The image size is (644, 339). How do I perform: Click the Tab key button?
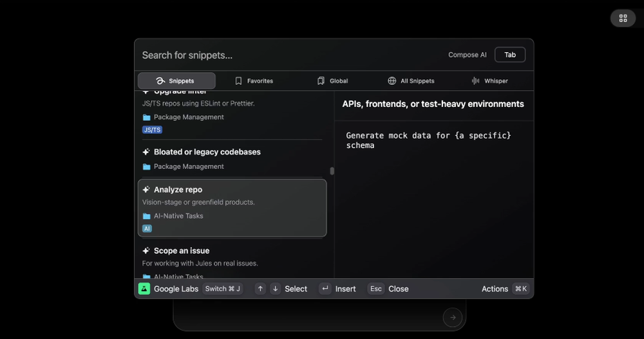coord(510,55)
